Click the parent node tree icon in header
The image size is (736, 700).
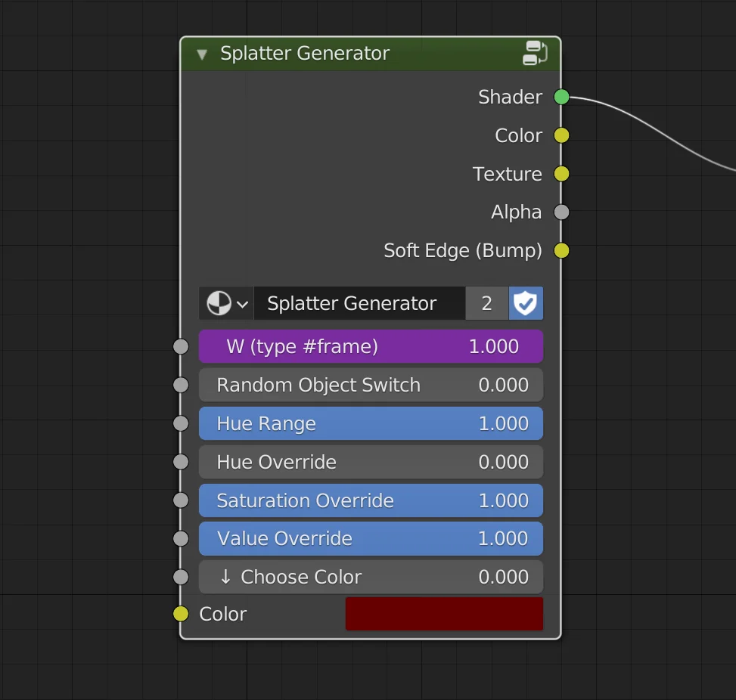click(x=534, y=53)
